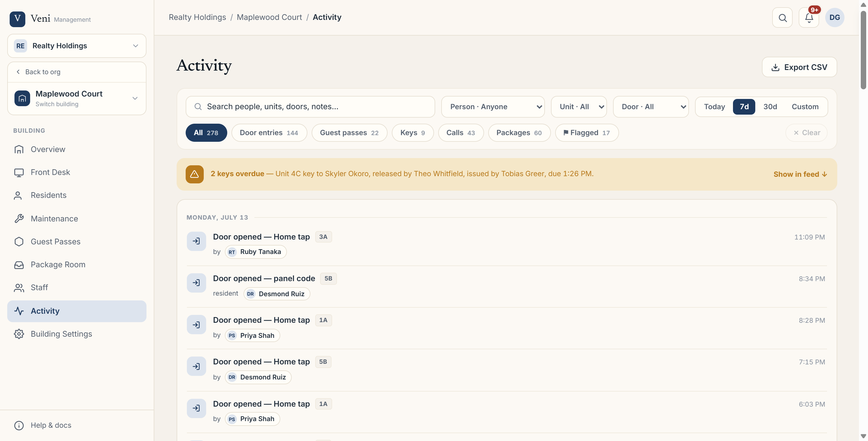Screen dimensions: 868x441
Task: Open global search magnifier icon in header
Action: (782, 17)
